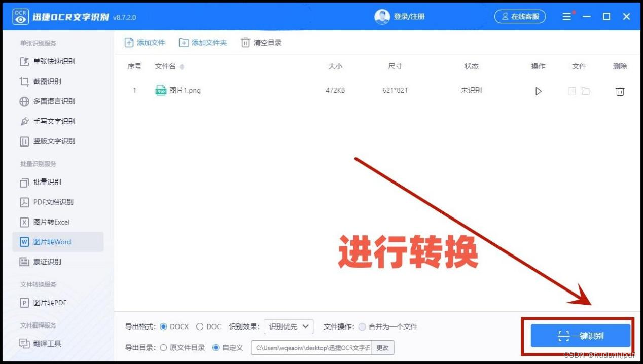Image resolution: width=643 pixels, height=364 pixels.
Task: Click the 尺寸 column header
Action: click(395, 66)
